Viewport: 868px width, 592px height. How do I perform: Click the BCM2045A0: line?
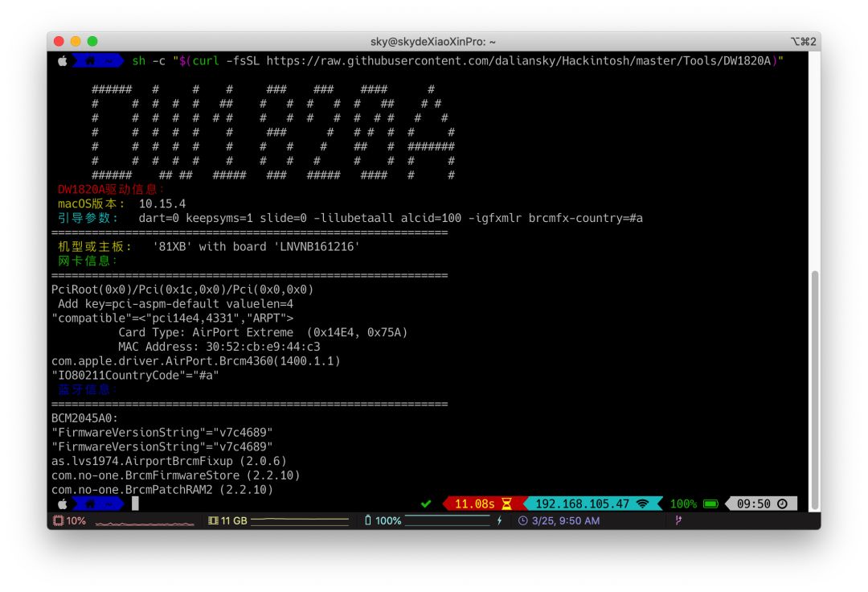(x=84, y=418)
